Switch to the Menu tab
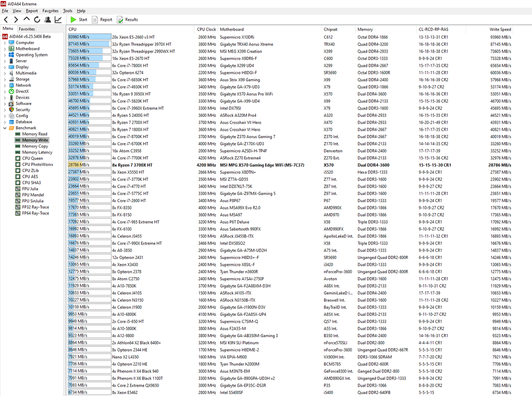The image size is (532, 396). 8,29
